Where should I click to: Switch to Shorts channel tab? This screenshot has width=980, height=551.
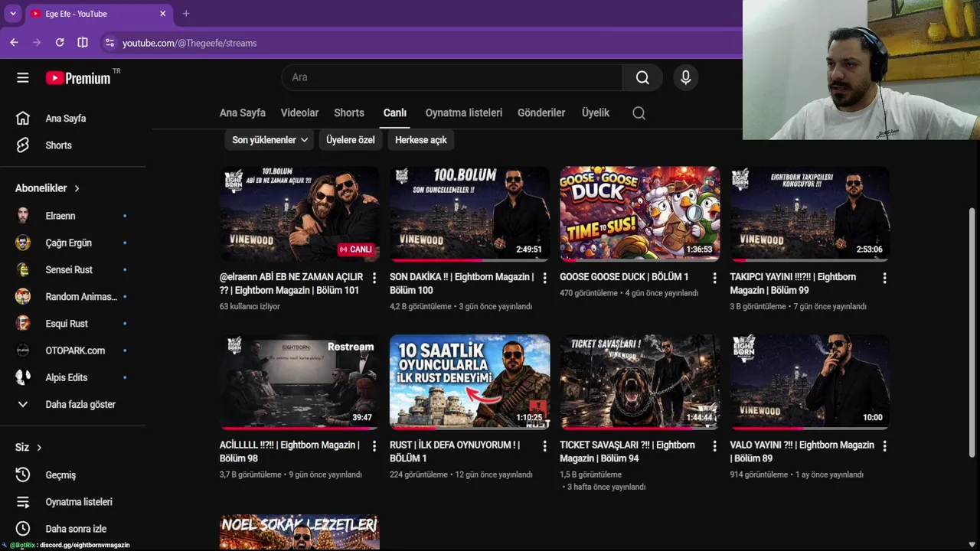tap(349, 112)
